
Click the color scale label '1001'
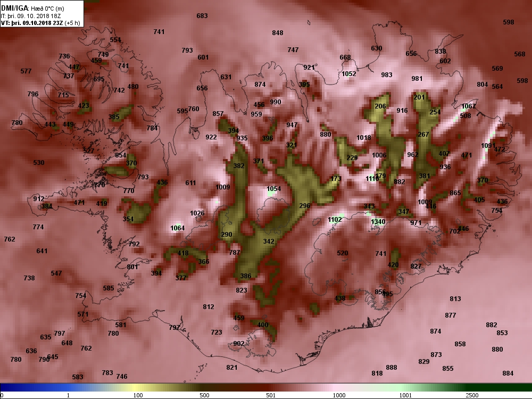point(405,395)
